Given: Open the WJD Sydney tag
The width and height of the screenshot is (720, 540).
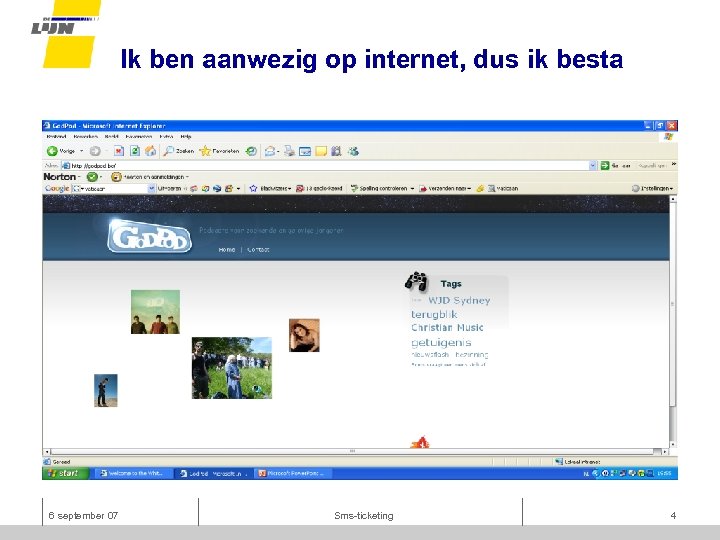Looking at the screenshot, I should (459, 300).
